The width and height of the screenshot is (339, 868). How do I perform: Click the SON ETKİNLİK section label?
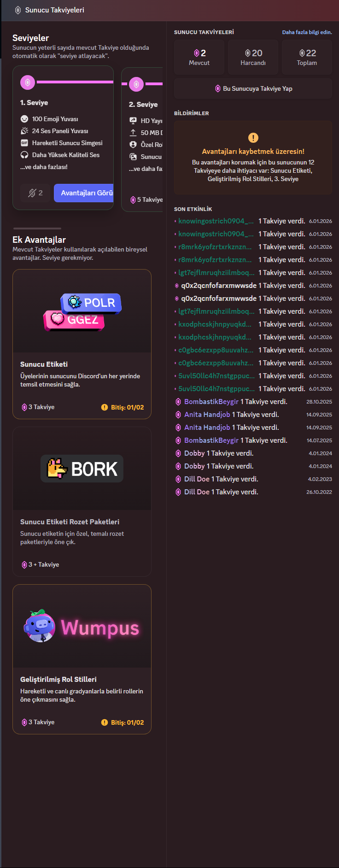[193, 209]
